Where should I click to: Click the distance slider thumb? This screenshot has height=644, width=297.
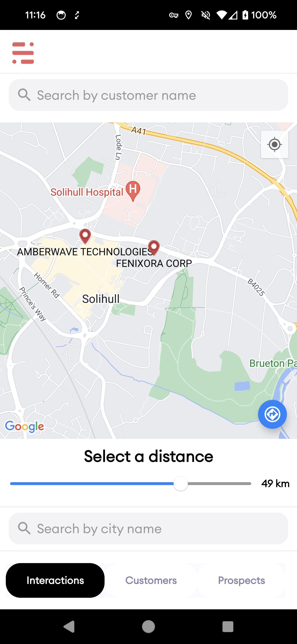point(181,484)
